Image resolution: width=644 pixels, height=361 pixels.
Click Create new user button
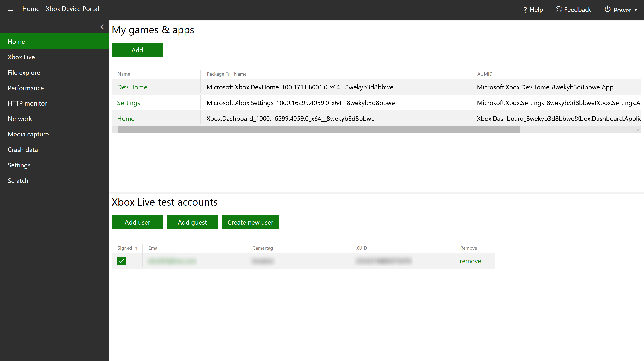250,222
